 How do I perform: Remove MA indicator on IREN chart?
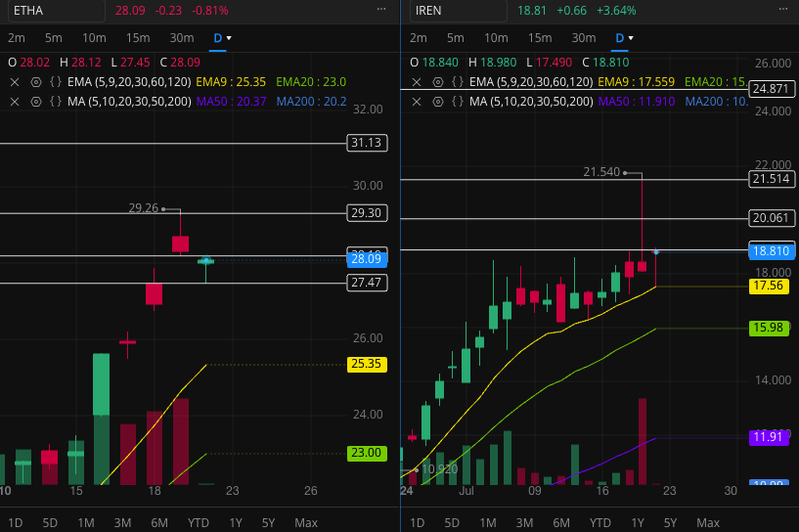[x=417, y=102]
